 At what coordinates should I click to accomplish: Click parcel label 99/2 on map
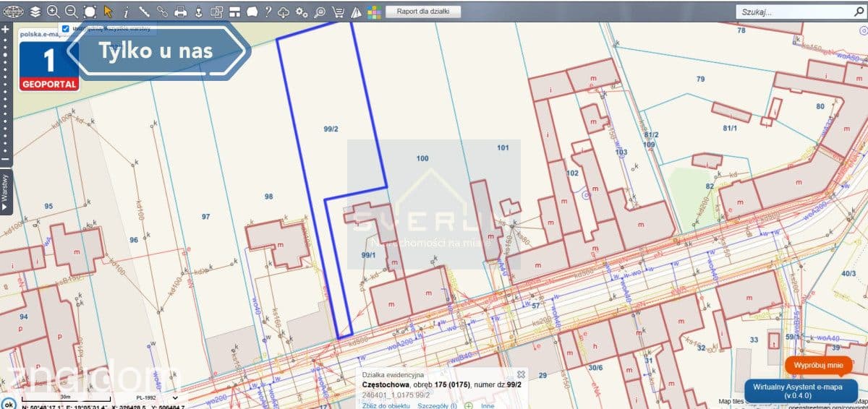click(x=331, y=129)
